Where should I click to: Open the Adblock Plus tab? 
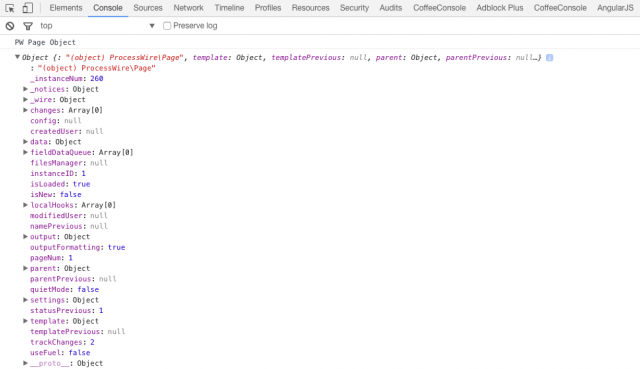tap(500, 8)
